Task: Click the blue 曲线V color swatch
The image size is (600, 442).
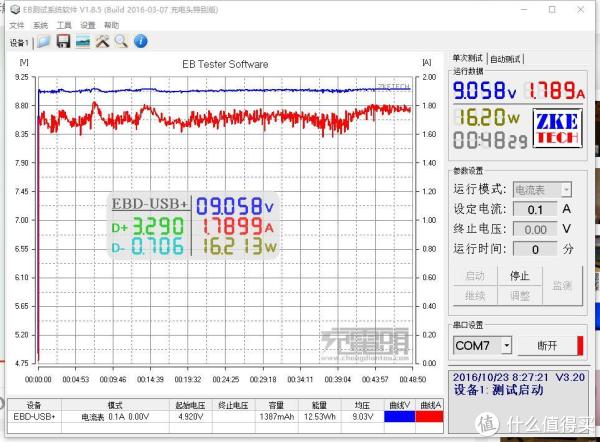Action: [399, 417]
